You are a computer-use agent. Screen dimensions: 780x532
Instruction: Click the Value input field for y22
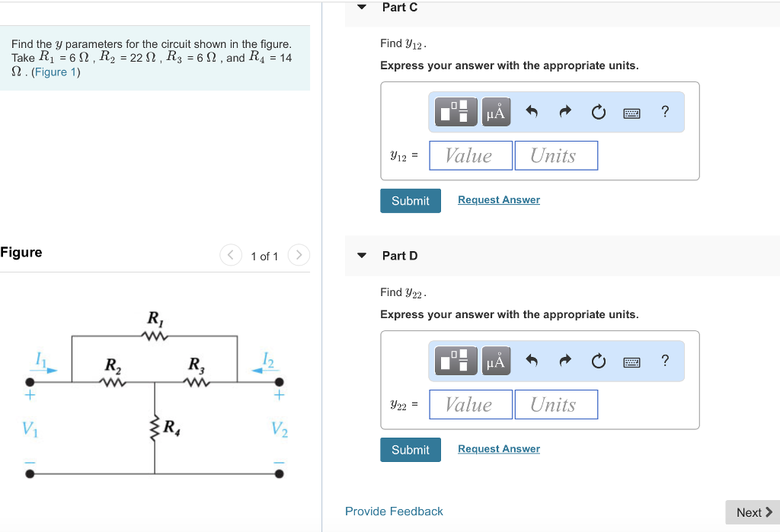pyautogui.click(x=470, y=404)
